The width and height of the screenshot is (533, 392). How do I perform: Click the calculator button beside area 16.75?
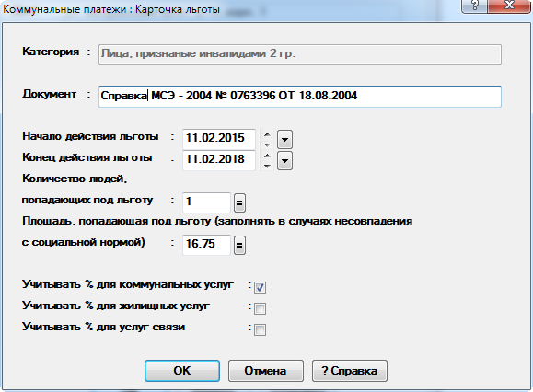tap(239, 245)
